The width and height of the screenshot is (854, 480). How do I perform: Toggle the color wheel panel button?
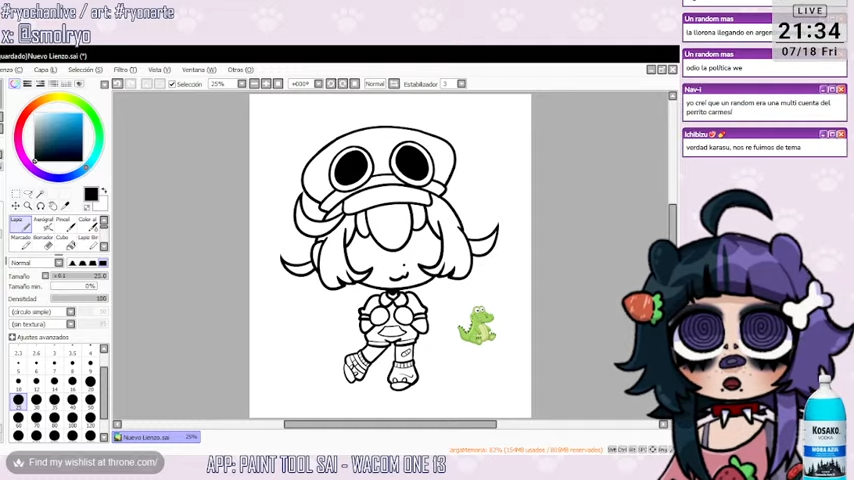click(15, 84)
